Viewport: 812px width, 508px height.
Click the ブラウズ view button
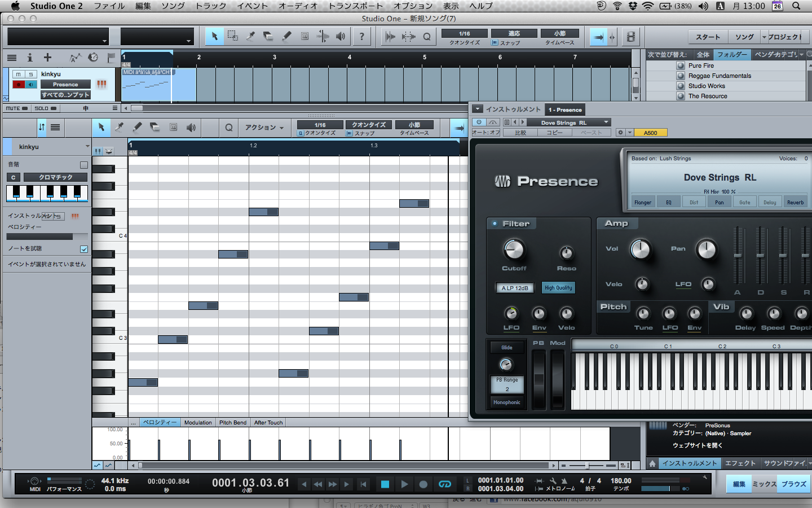point(793,484)
